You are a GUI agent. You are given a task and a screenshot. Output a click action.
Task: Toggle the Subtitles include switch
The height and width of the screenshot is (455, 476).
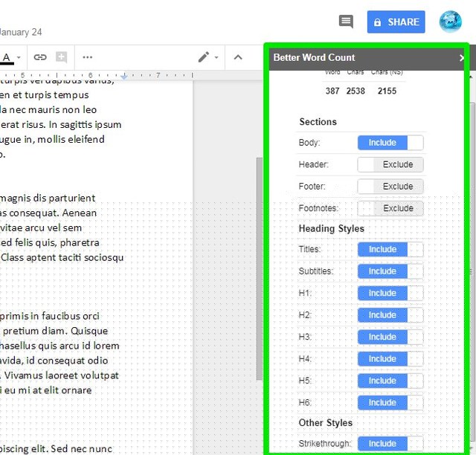[x=390, y=271]
